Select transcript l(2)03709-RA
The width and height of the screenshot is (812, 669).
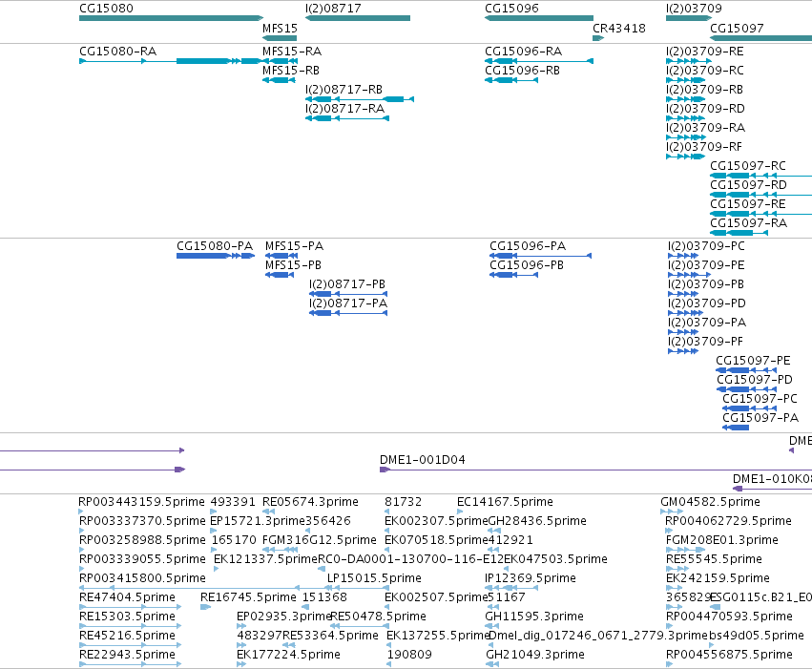[x=705, y=128]
